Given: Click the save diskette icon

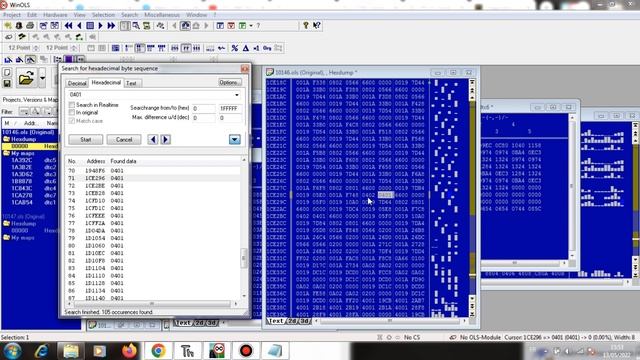Looking at the screenshot, I should (x=7, y=83).
